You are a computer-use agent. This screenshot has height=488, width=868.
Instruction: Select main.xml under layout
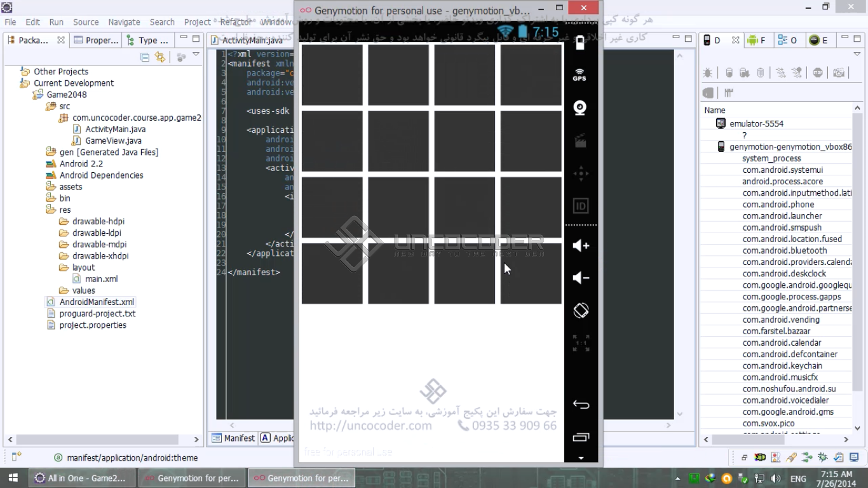pyautogui.click(x=95, y=279)
